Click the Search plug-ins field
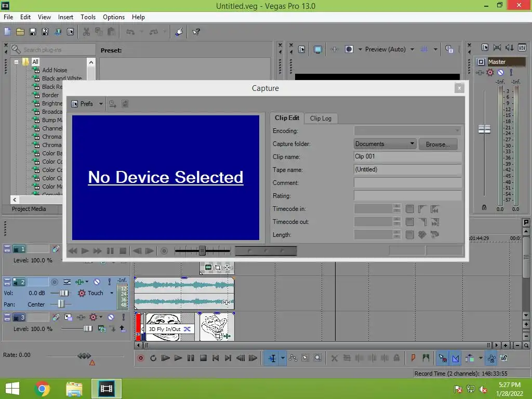 (52, 49)
